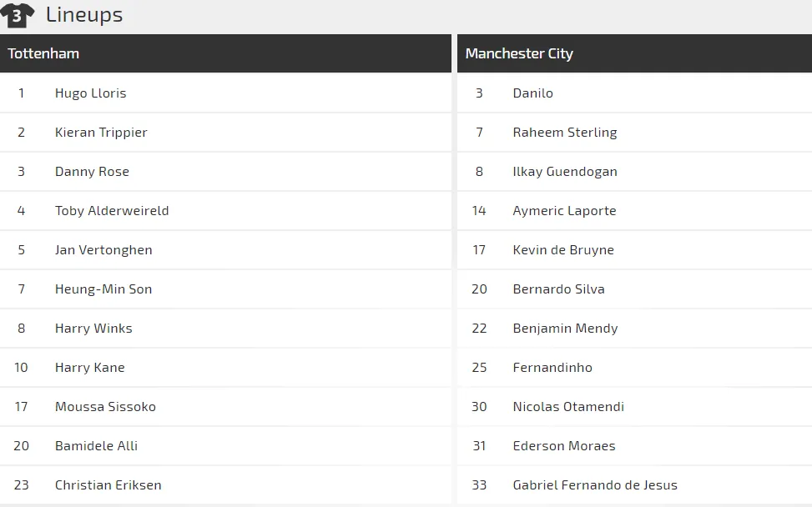
Task: Click shirt number 10 beside Harry Kane
Action: [21, 367]
